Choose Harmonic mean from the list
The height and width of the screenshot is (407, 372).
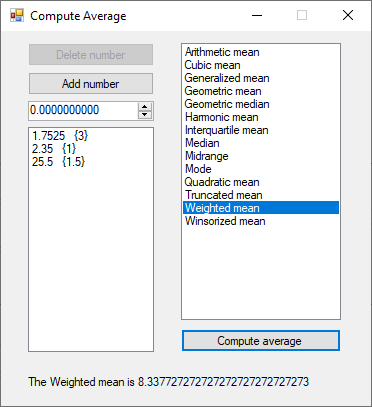click(x=261, y=117)
